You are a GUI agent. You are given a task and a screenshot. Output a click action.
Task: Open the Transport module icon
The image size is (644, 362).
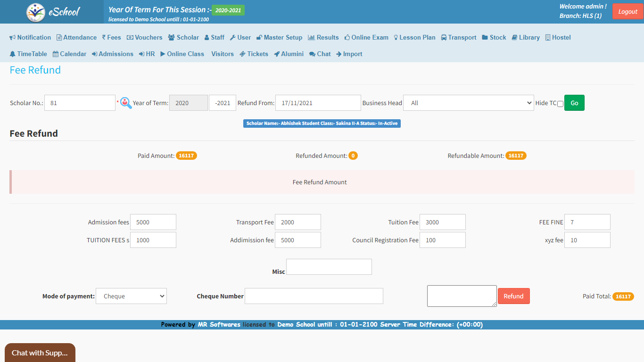pyautogui.click(x=444, y=37)
